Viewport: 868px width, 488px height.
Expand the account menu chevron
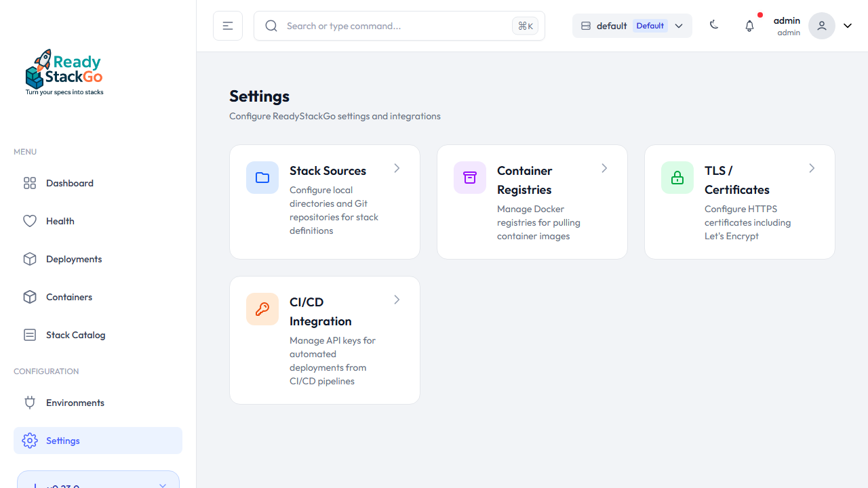(x=847, y=25)
